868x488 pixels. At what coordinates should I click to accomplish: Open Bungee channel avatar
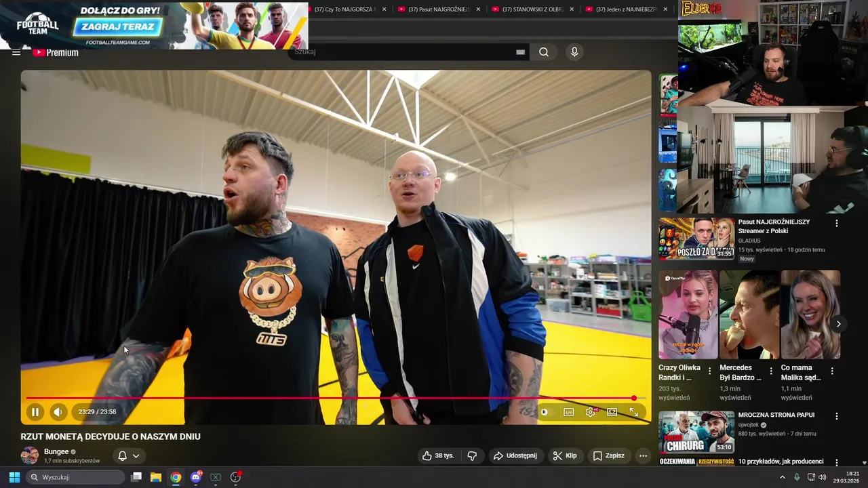click(29, 455)
